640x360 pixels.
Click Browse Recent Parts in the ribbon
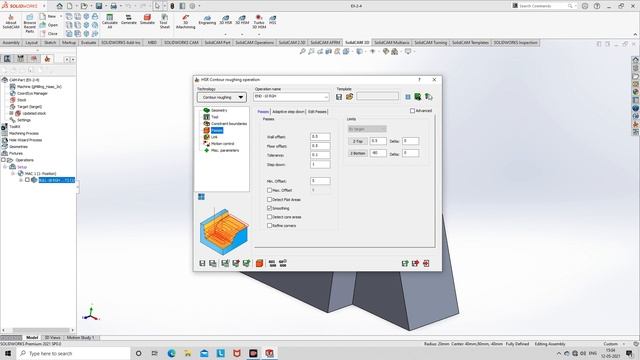coord(30,24)
